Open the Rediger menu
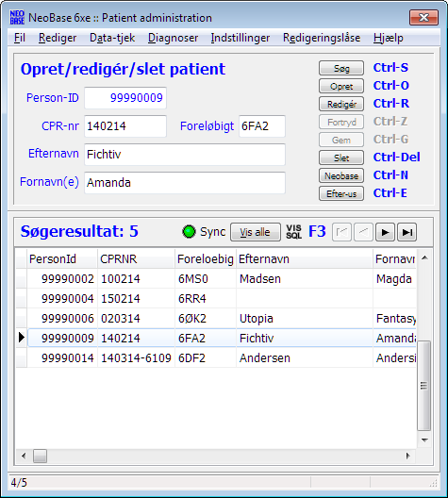Viewport: 448px width, 498px height. (58, 38)
